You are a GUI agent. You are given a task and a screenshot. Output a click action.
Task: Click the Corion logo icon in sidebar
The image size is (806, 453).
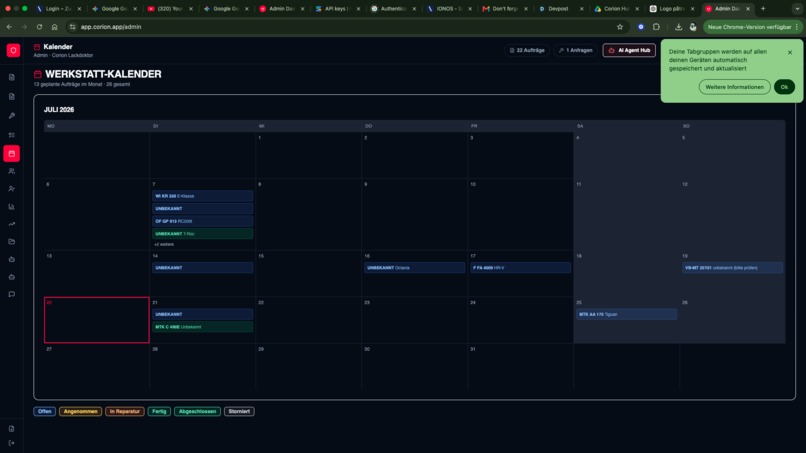coord(13,50)
